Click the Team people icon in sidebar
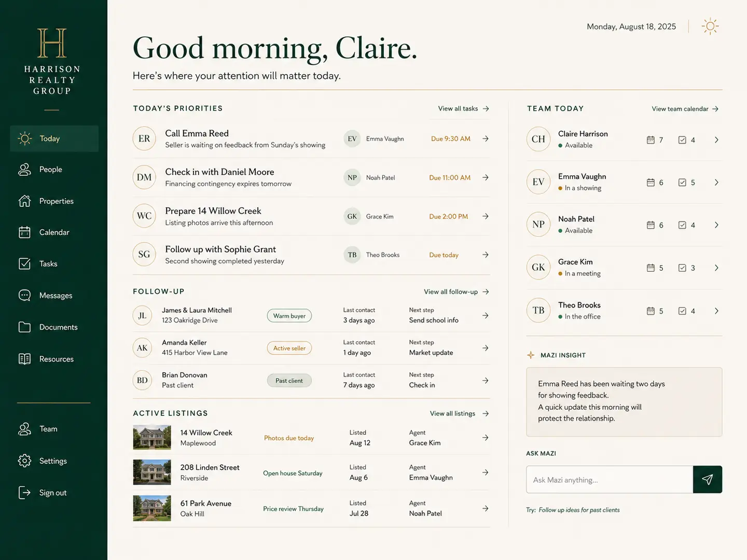 24,429
